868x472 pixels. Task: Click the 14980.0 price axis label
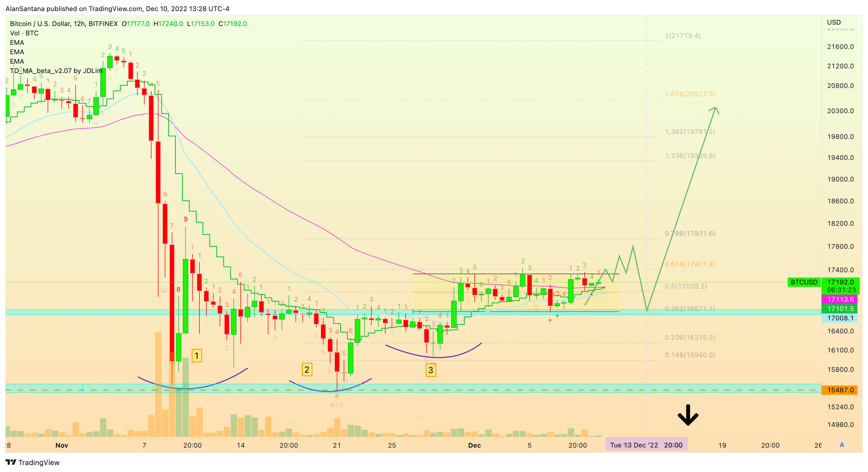click(840, 424)
